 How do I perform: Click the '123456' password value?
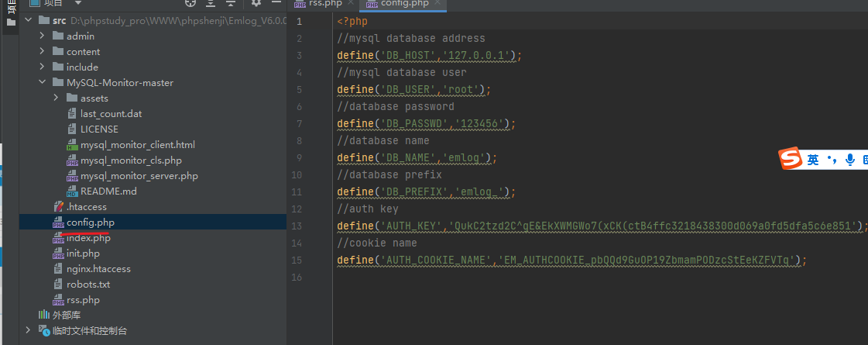click(x=482, y=123)
